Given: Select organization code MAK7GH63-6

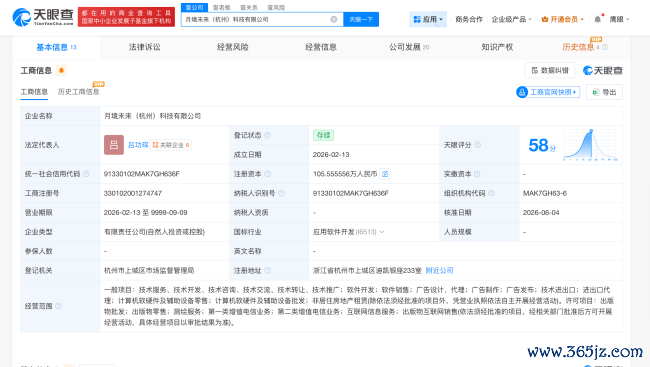Looking at the screenshot, I should point(545,193).
